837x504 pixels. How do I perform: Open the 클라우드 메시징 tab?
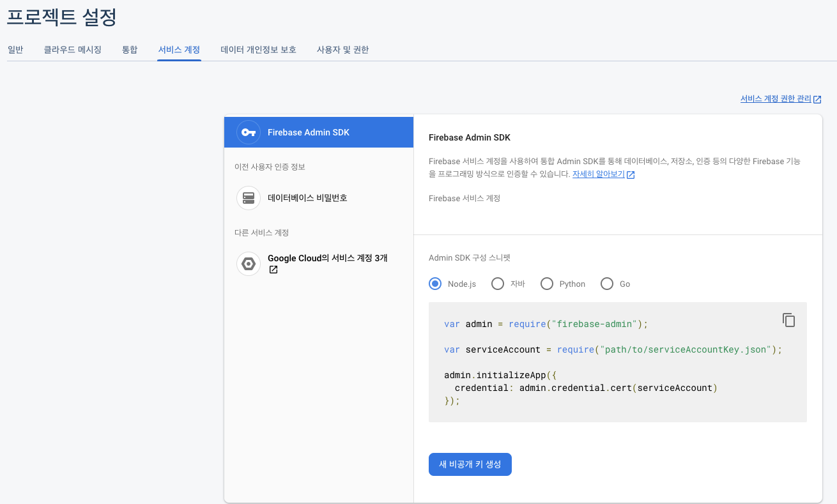pos(72,49)
